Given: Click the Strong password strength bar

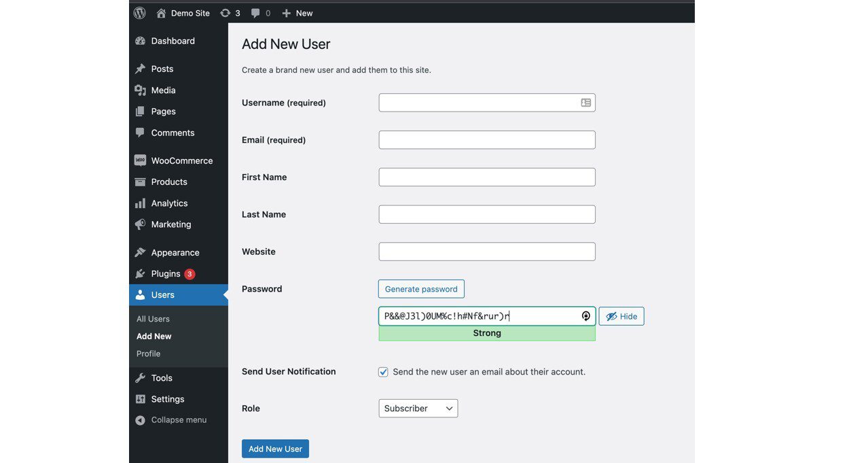Looking at the screenshot, I should tap(486, 333).
